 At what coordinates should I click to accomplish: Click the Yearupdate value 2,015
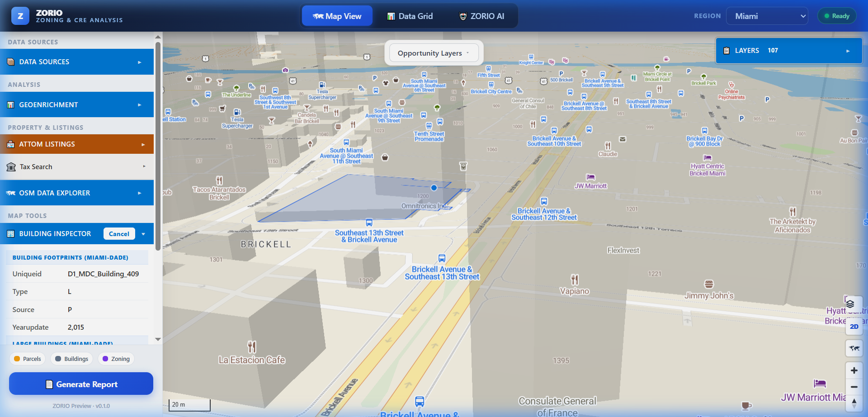point(76,327)
